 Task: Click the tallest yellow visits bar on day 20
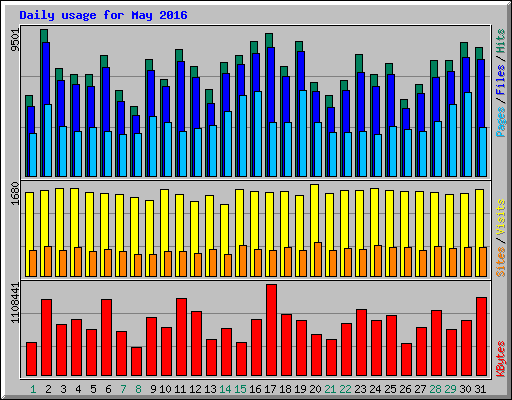coord(314,213)
